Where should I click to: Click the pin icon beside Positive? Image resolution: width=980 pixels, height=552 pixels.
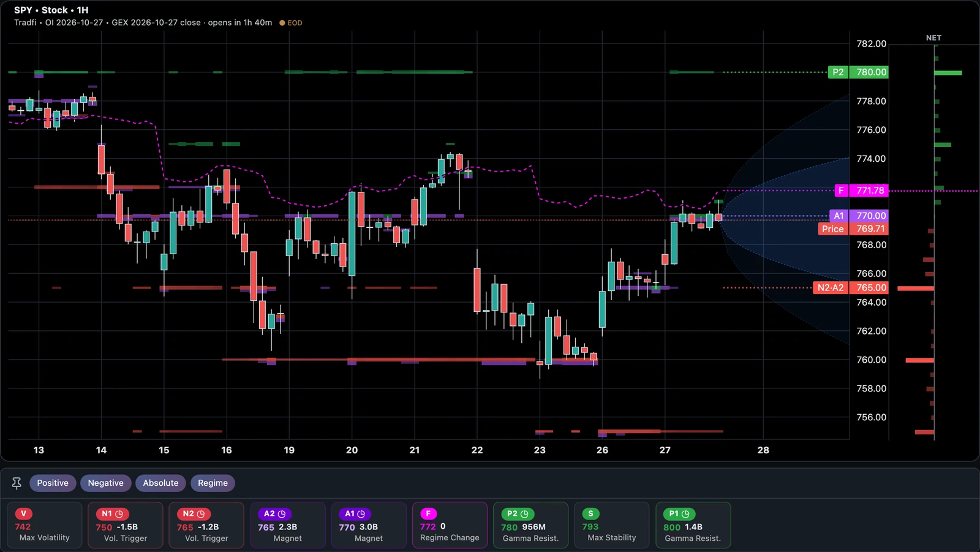[17, 483]
